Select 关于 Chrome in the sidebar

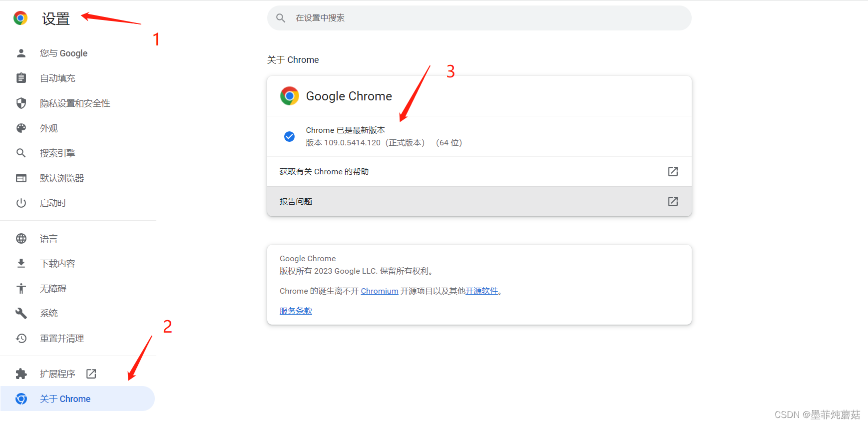pyautogui.click(x=77, y=399)
